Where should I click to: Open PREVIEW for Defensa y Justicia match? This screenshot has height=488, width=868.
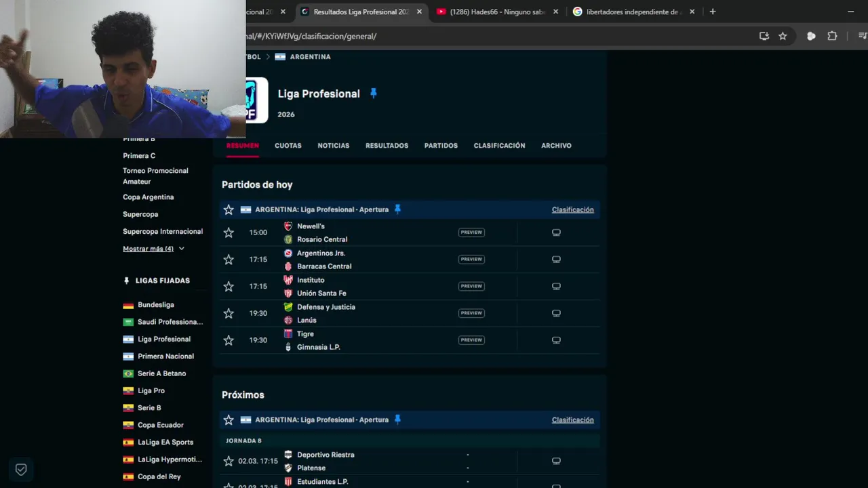[471, 313]
